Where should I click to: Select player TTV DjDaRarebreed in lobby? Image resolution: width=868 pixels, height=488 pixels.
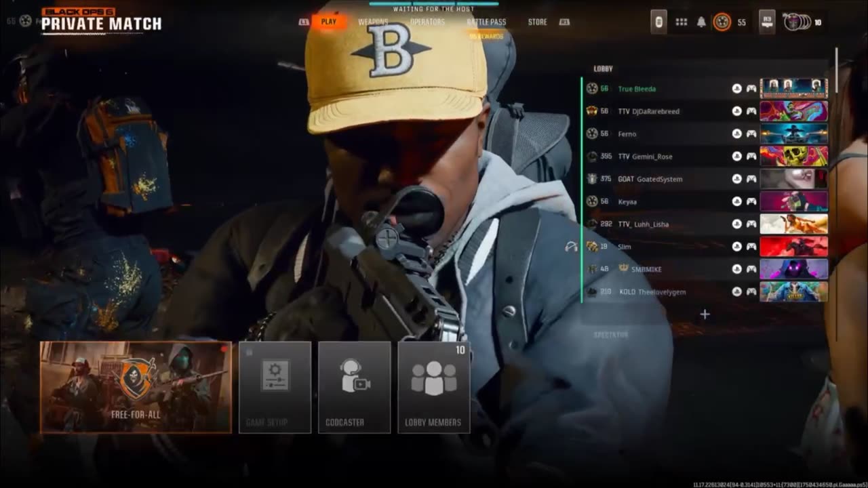click(705, 111)
